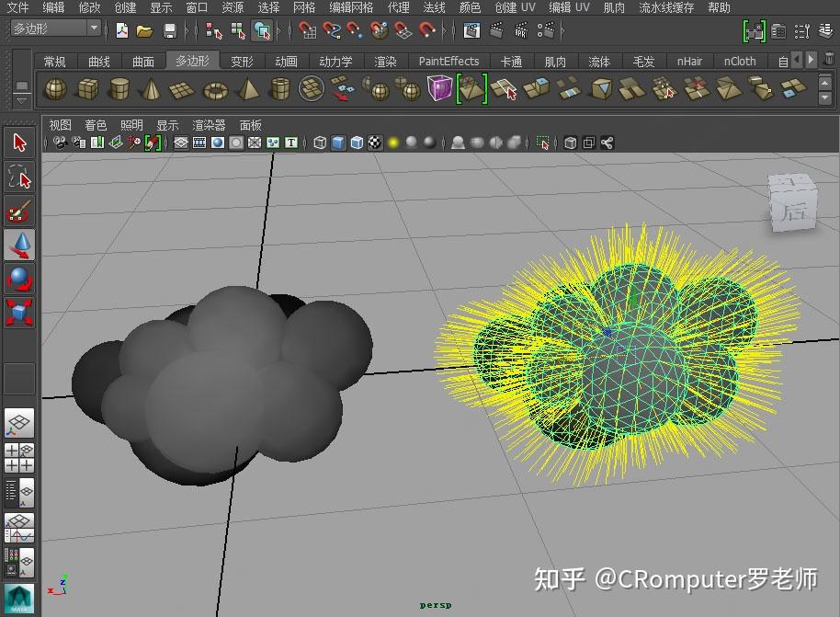Switch to the 动力学 shelf tab
The image size is (840, 617).
coord(336,61)
